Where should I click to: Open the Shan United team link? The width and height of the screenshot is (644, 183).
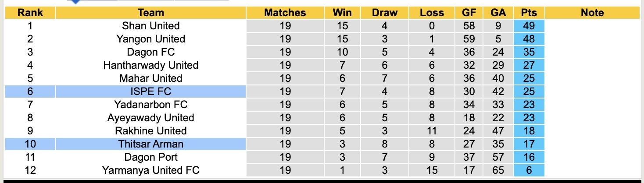(x=150, y=26)
